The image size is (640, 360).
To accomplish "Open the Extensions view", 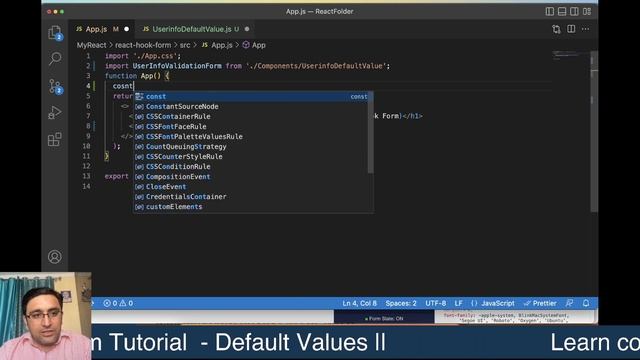I will click(55, 140).
